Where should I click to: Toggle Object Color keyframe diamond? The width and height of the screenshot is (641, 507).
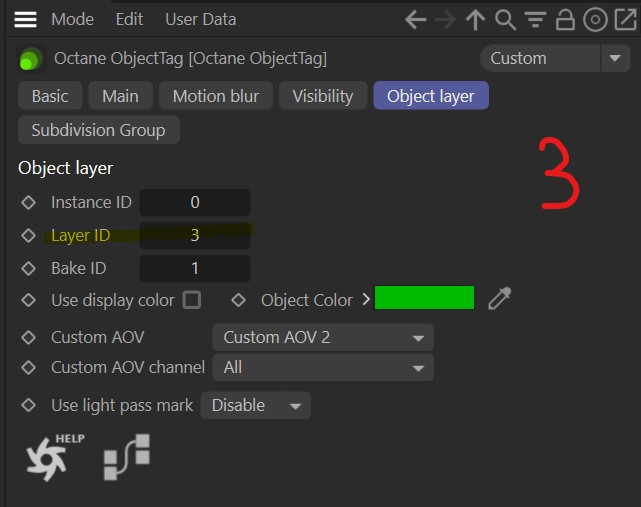tap(238, 300)
